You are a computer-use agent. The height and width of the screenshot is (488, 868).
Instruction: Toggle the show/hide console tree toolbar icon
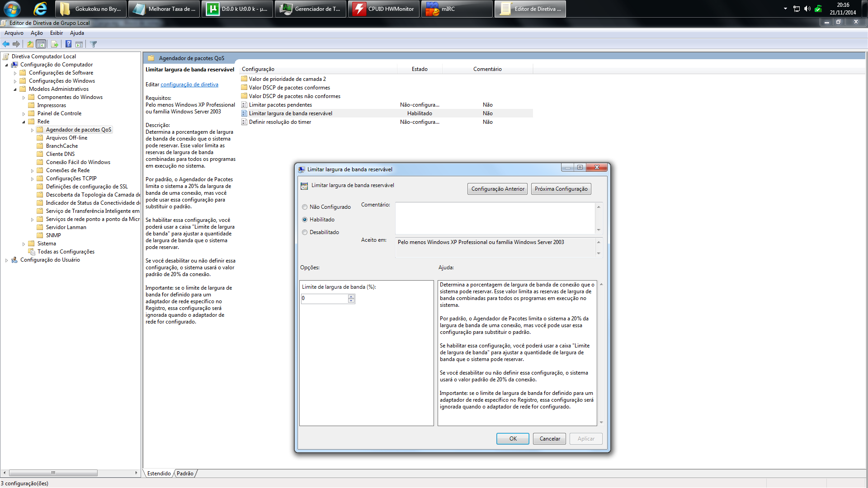[41, 44]
